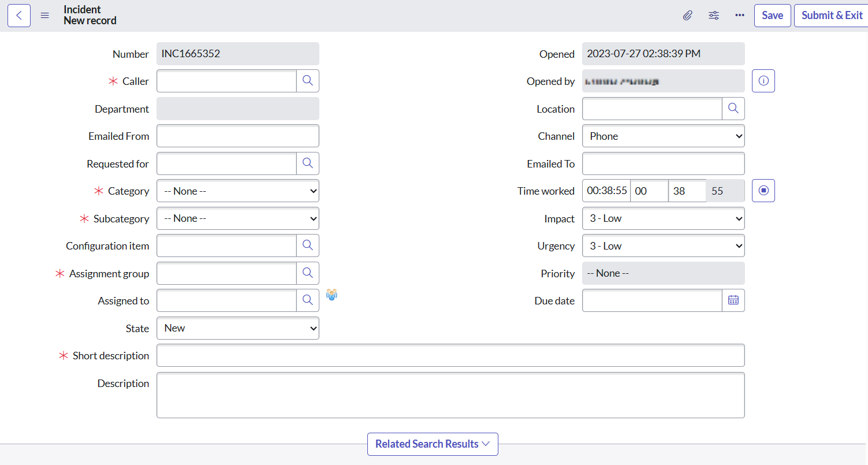Search for a Location with its magnifier icon
Image resolution: width=868 pixels, height=465 pixels.
click(x=733, y=109)
